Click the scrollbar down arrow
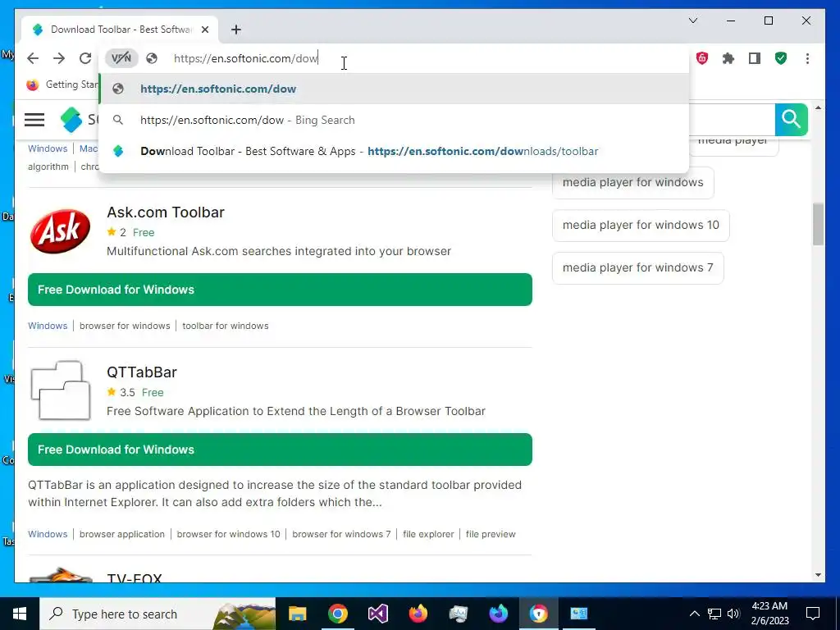 click(x=818, y=575)
